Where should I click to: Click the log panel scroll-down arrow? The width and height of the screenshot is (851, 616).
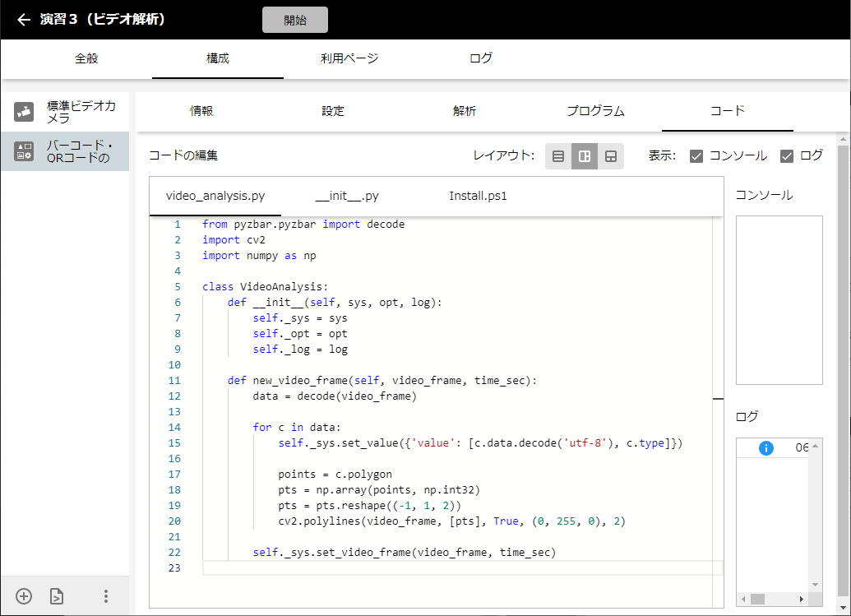coord(813,586)
